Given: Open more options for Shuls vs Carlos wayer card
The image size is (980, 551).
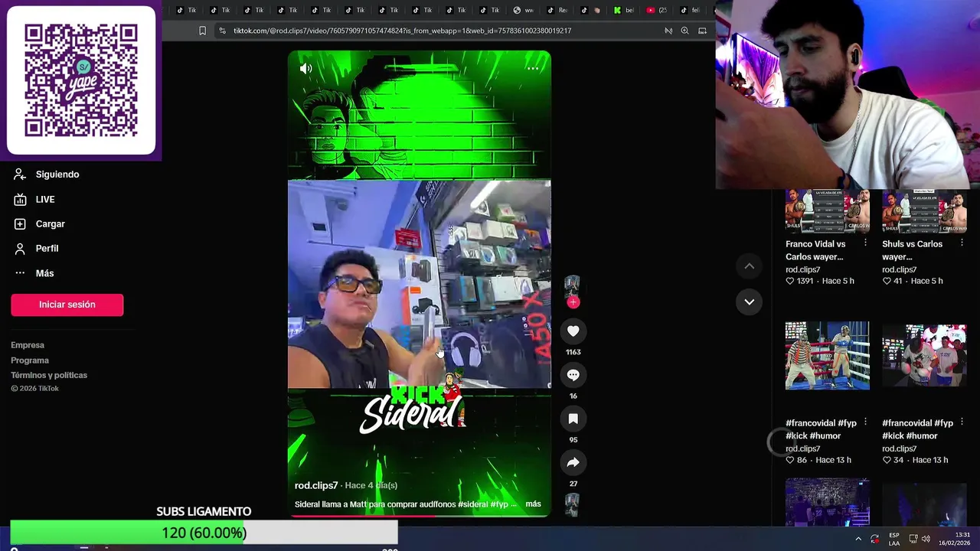Looking at the screenshot, I should [962, 243].
